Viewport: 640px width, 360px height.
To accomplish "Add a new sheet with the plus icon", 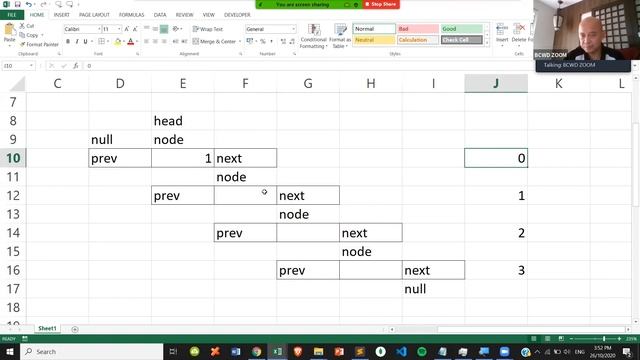I will click(x=75, y=329).
